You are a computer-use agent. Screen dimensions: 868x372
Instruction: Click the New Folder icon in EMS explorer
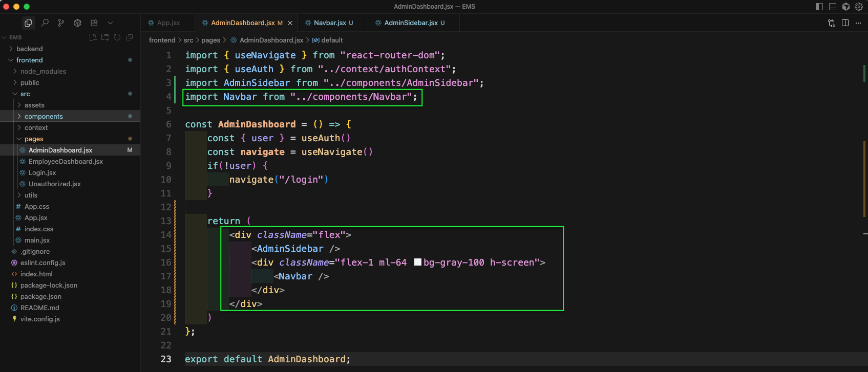tap(105, 37)
